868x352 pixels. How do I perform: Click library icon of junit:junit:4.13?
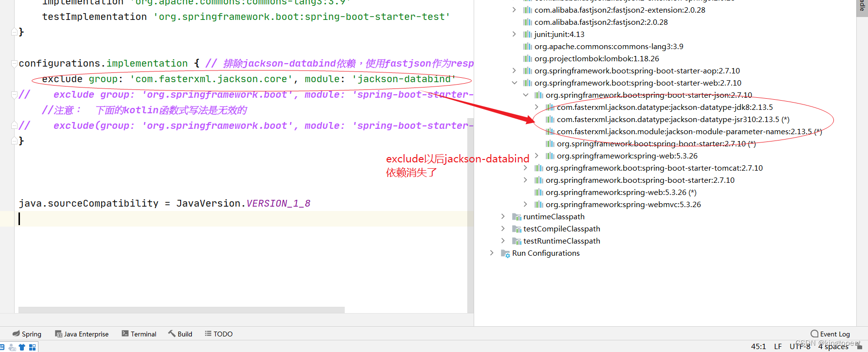(527, 34)
